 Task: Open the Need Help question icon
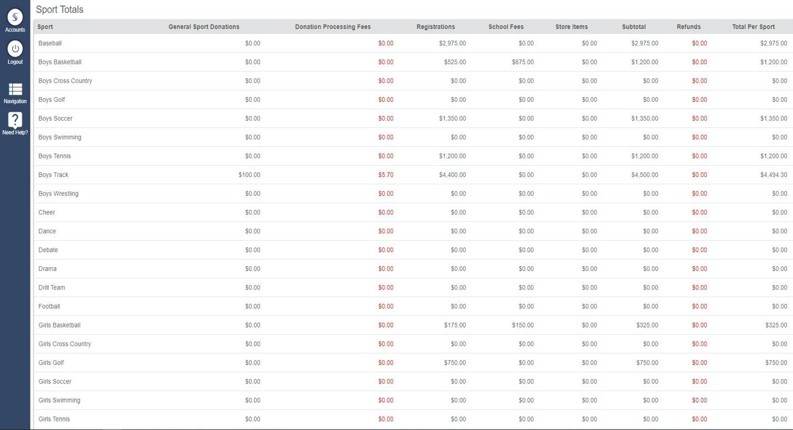click(x=15, y=120)
